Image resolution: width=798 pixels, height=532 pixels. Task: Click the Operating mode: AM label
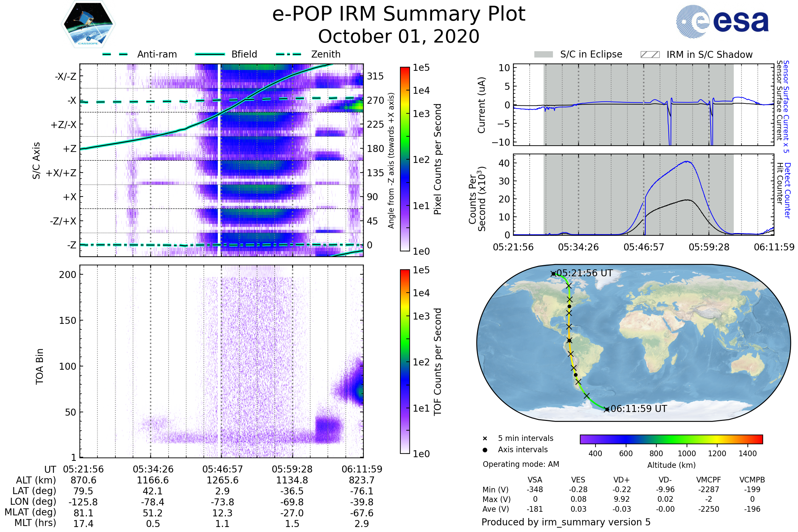tap(521, 464)
